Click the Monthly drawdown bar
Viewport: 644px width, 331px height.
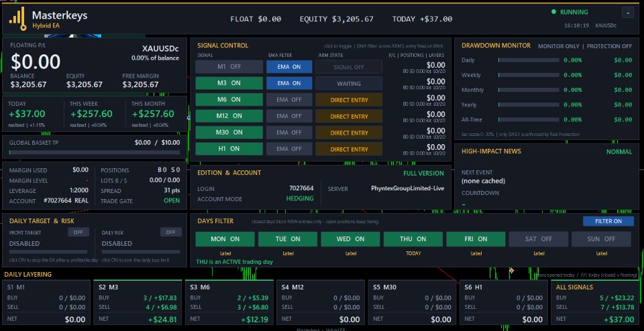529,90
